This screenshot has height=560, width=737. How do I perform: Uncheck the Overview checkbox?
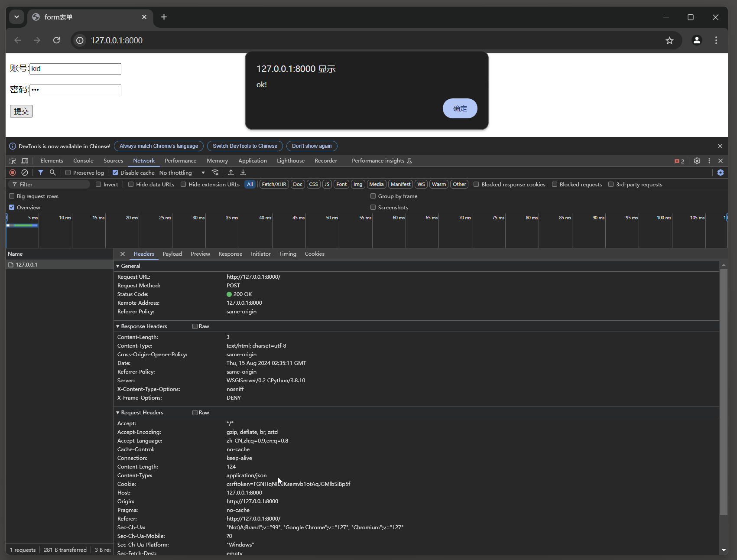tap(12, 207)
